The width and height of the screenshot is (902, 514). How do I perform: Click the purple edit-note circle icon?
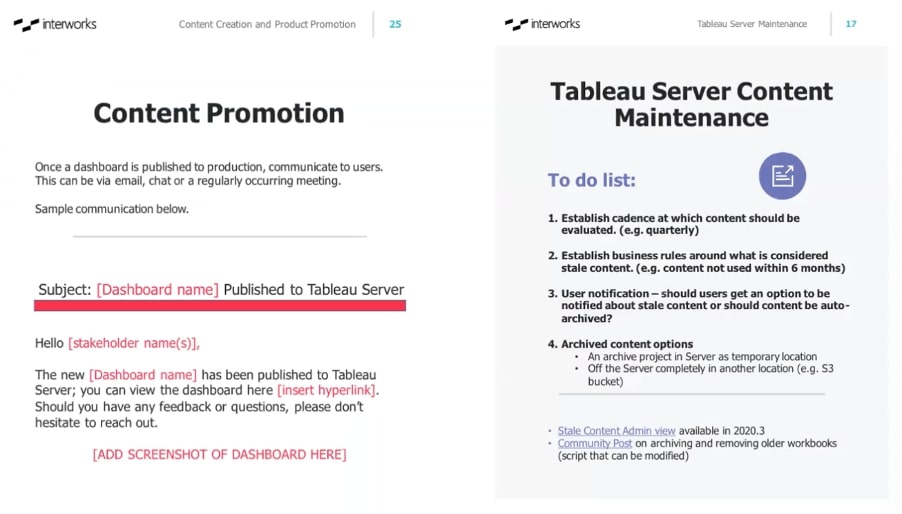(x=782, y=176)
